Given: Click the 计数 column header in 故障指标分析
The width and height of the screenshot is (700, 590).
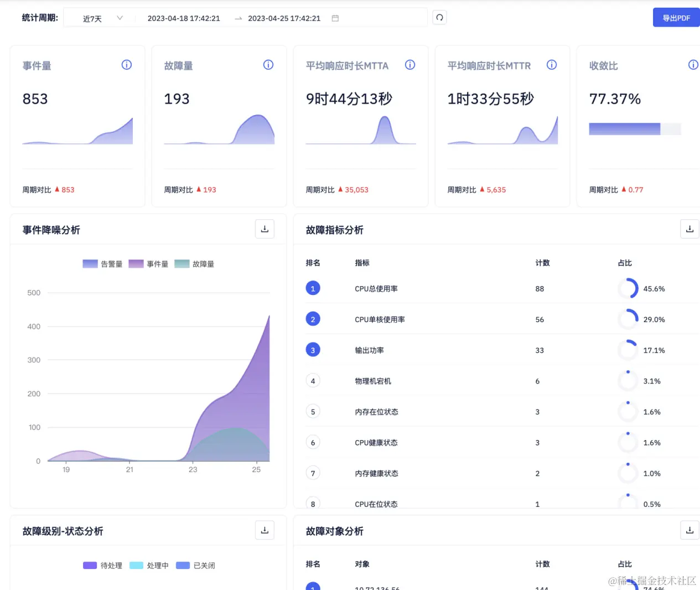Looking at the screenshot, I should pyautogui.click(x=542, y=263).
